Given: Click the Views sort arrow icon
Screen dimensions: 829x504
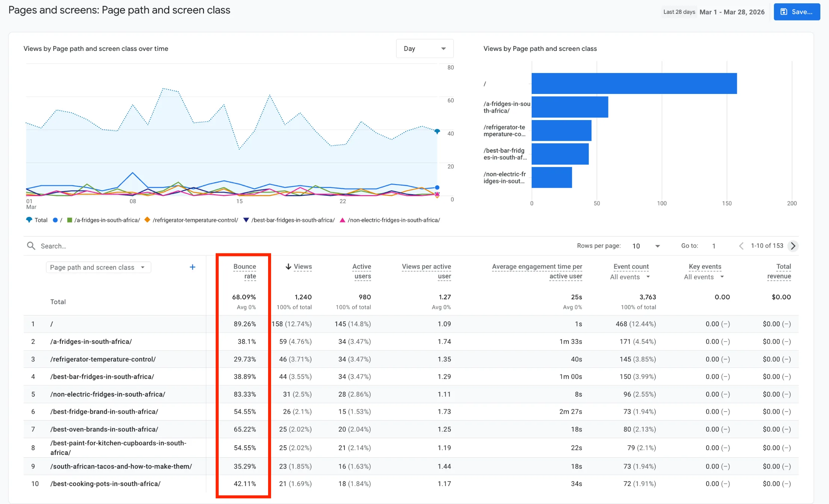Looking at the screenshot, I should (x=288, y=266).
